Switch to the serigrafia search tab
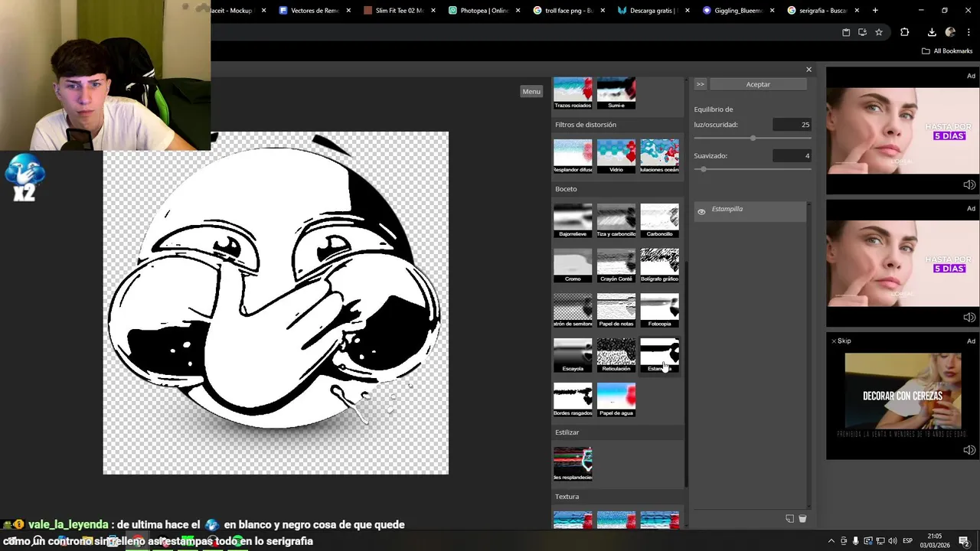 822,11
